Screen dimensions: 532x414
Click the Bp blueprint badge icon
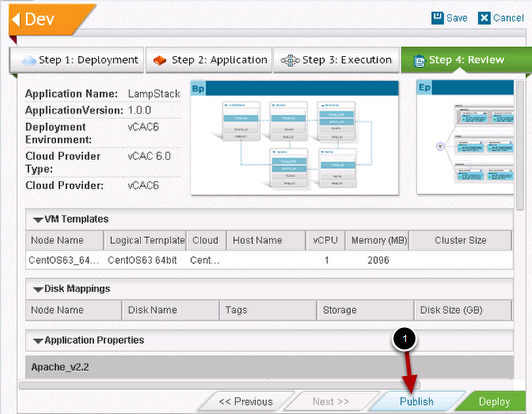(x=198, y=89)
